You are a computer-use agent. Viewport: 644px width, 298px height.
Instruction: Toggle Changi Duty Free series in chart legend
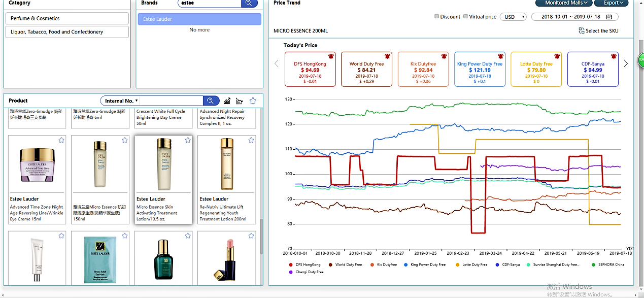306,272
